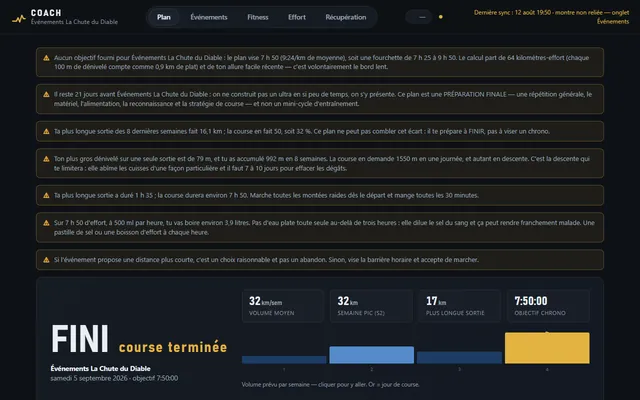Click warning icon of 'Aucun objectif fourni' alert
The width and height of the screenshot is (640, 400).
coord(47,58)
